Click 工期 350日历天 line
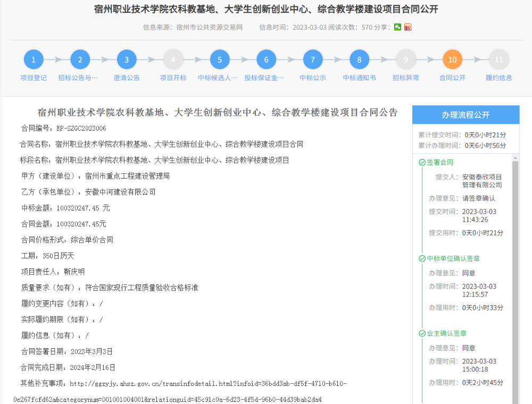Viewport: 532px width, 404px height. 47,256
